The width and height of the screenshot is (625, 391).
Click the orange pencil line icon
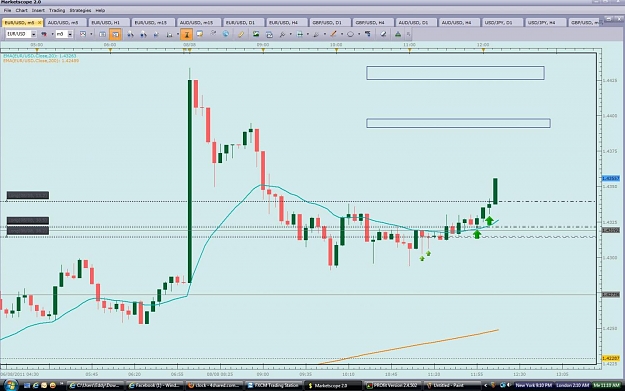tap(333, 34)
